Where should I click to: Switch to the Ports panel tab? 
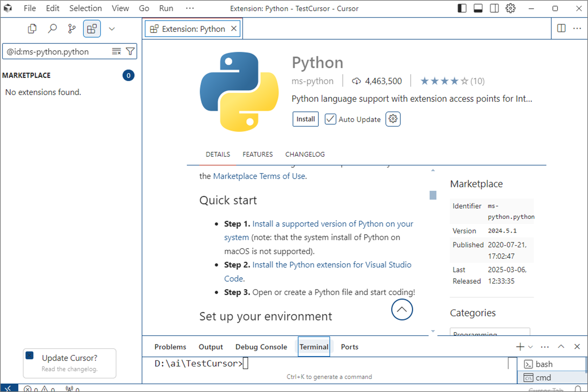(349, 347)
